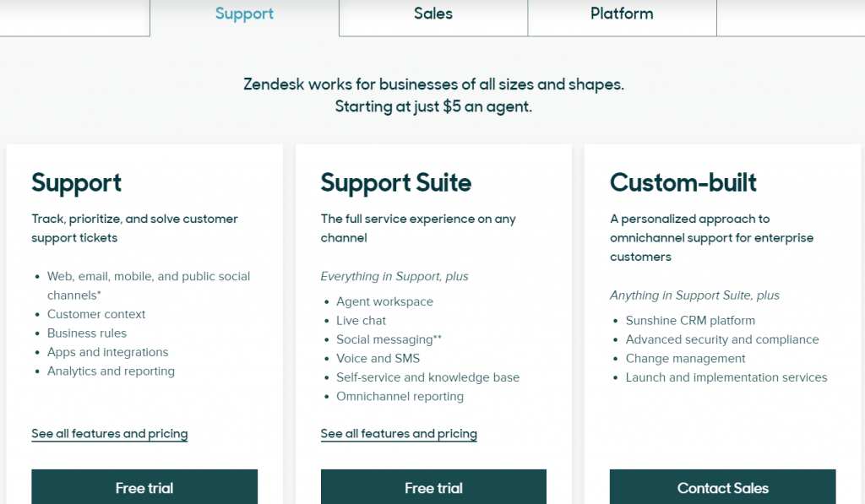Click the Change management bullet
This screenshot has height=504, width=865.
point(685,359)
